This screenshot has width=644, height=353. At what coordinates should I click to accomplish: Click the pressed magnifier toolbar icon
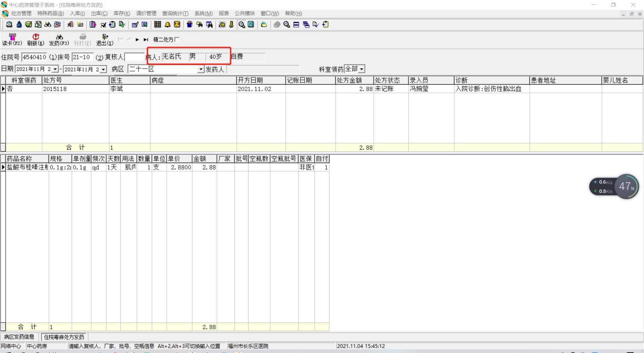(x=241, y=24)
